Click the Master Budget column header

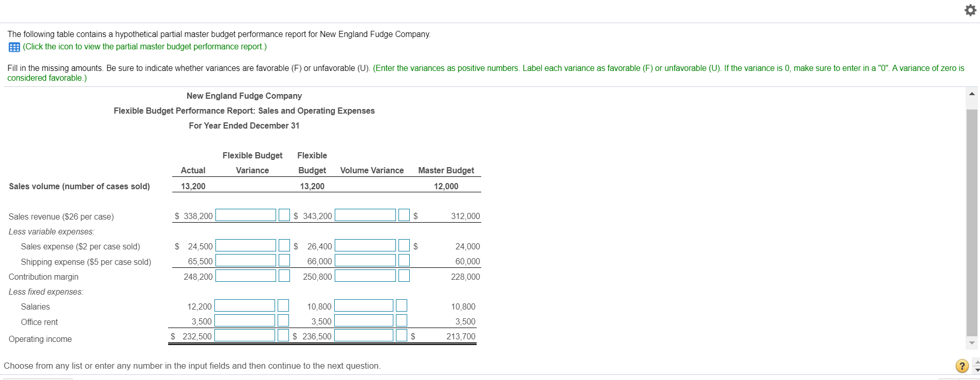446,170
